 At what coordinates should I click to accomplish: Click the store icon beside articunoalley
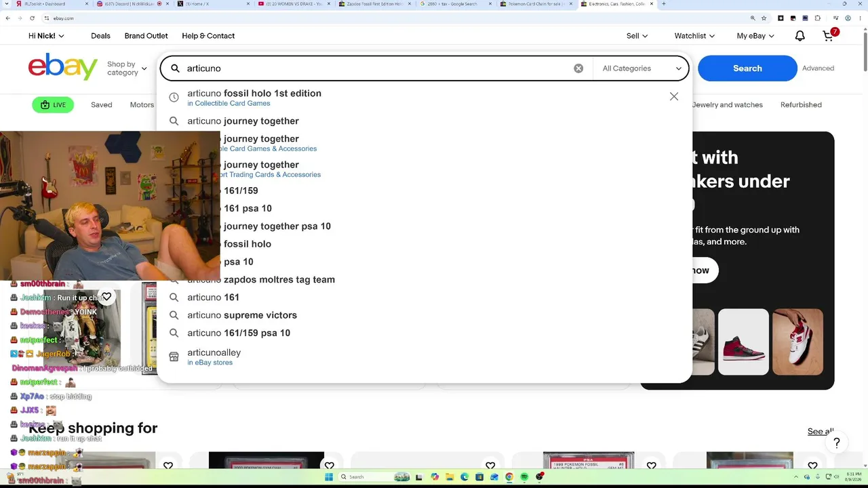pyautogui.click(x=174, y=357)
